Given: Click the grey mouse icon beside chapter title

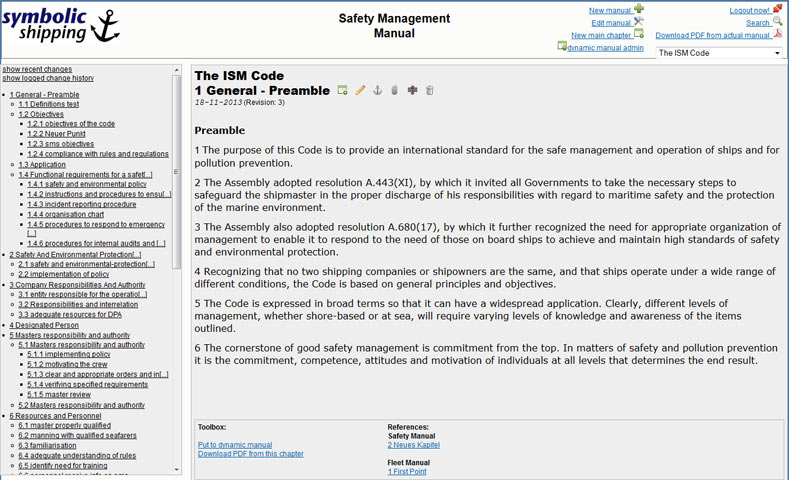Looking at the screenshot, I should pyautogui.click(x=394, y=91).
